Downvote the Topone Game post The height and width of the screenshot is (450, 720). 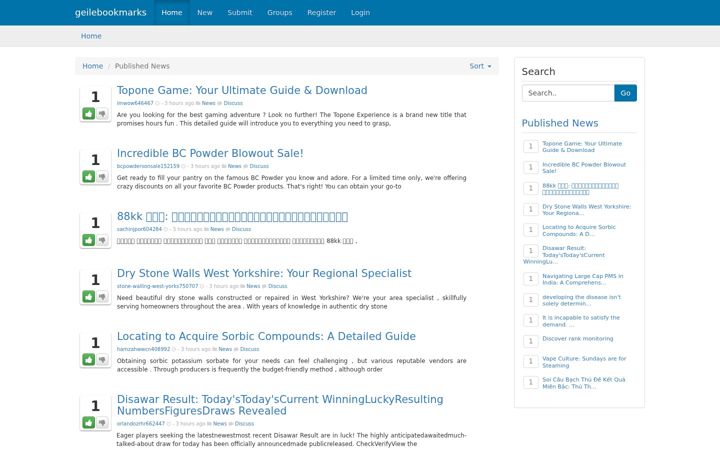[x=102, y=113]
